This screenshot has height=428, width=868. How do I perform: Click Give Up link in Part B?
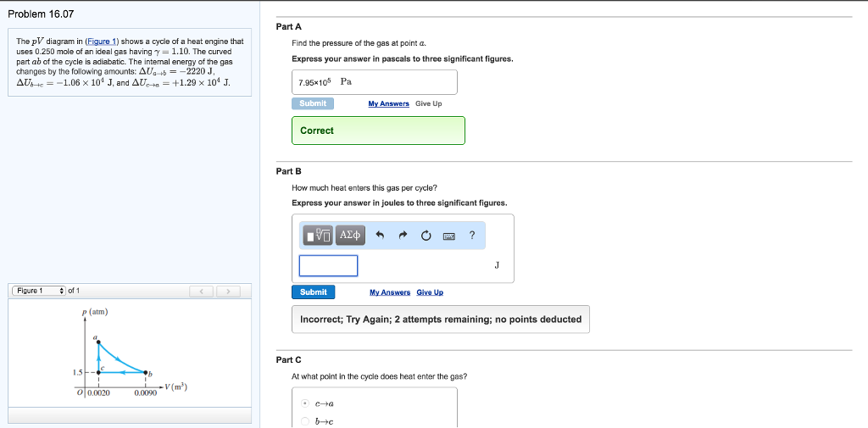coord(430,292)
